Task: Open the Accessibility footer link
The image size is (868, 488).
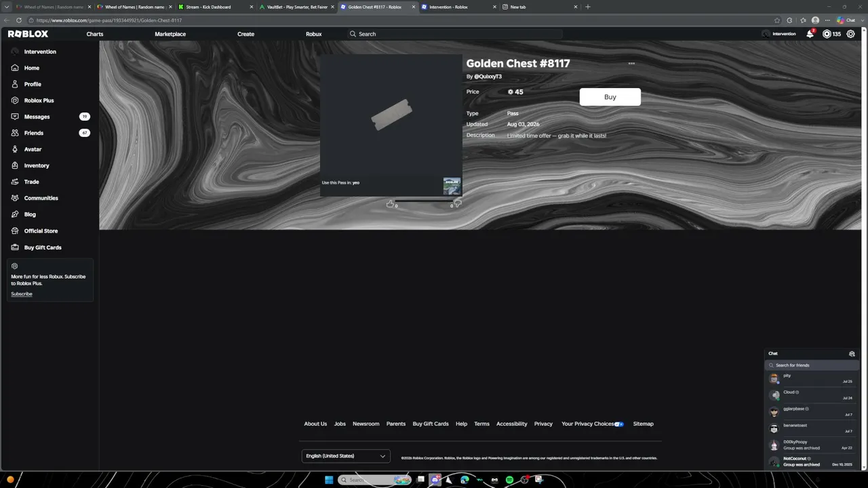Action: (511, 424)
